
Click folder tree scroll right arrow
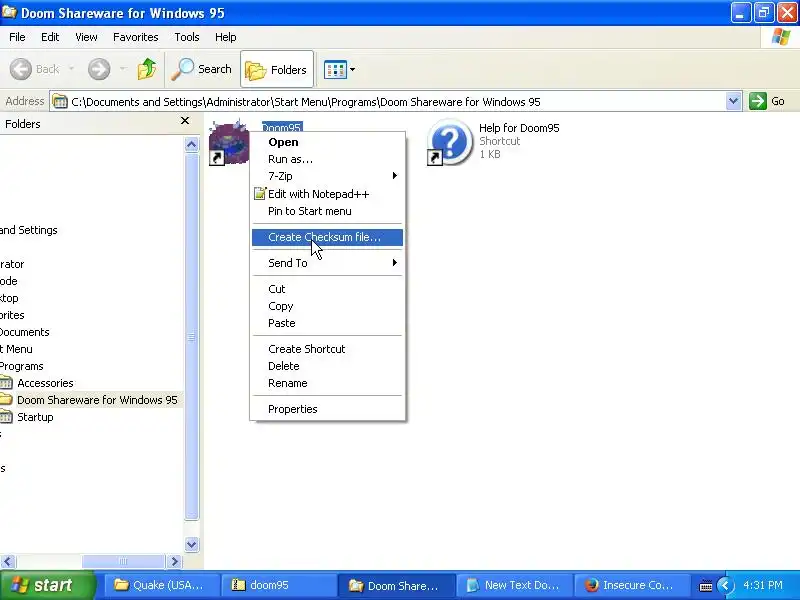[x=174, y=562]
